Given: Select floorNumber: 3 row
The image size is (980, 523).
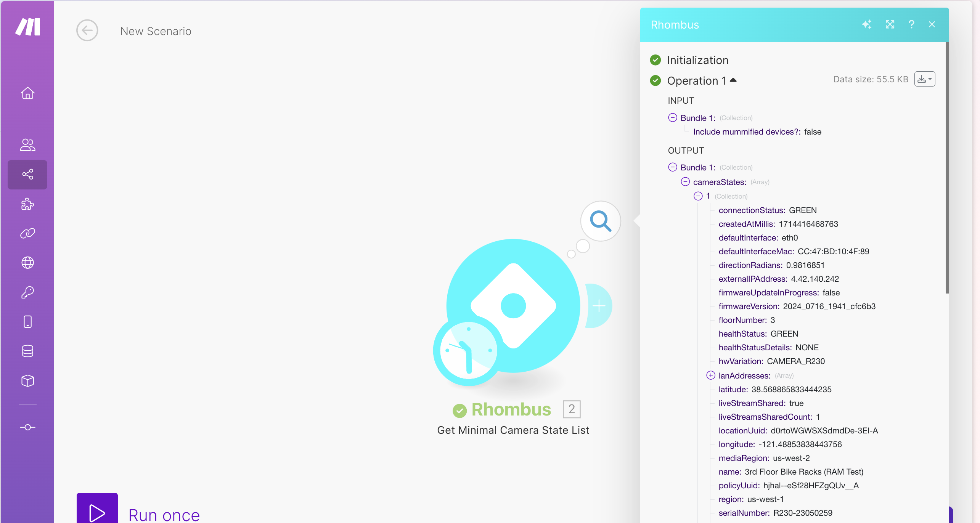Looking at the screenshot, I should [x=747, y=320].
